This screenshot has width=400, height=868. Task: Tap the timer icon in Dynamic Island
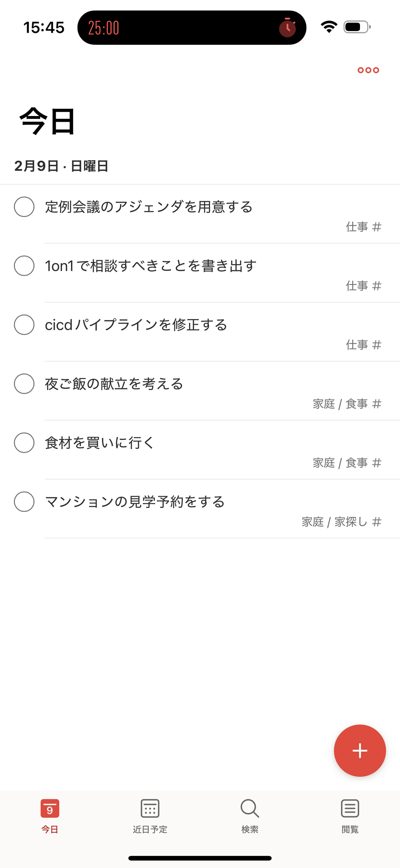click(287, 28)
